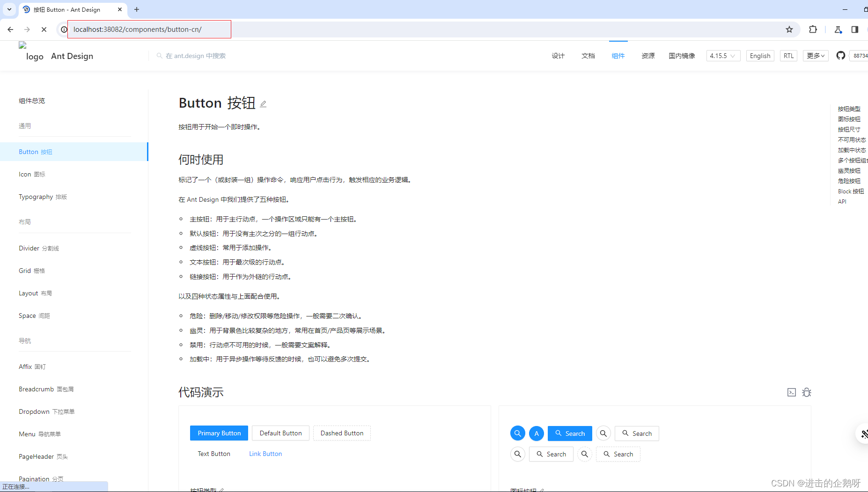Select Button 按钮 in the sidebar
The height and width of the screenshot is (492, 868).
[x=74, y=152]
